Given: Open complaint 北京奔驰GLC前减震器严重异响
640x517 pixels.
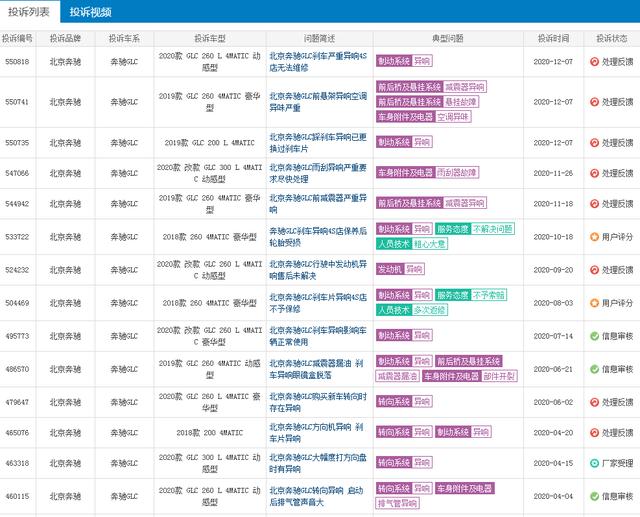Looking at the screenshot, I should (318, 204).
